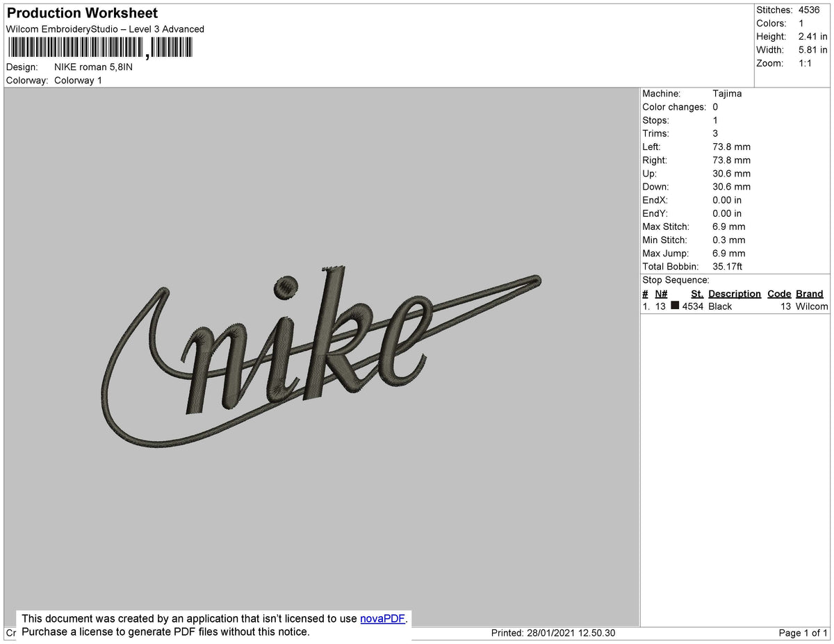Click the Page 1 of 1 indicator
This screenshot has width=834, height=644.
(801, 633)
